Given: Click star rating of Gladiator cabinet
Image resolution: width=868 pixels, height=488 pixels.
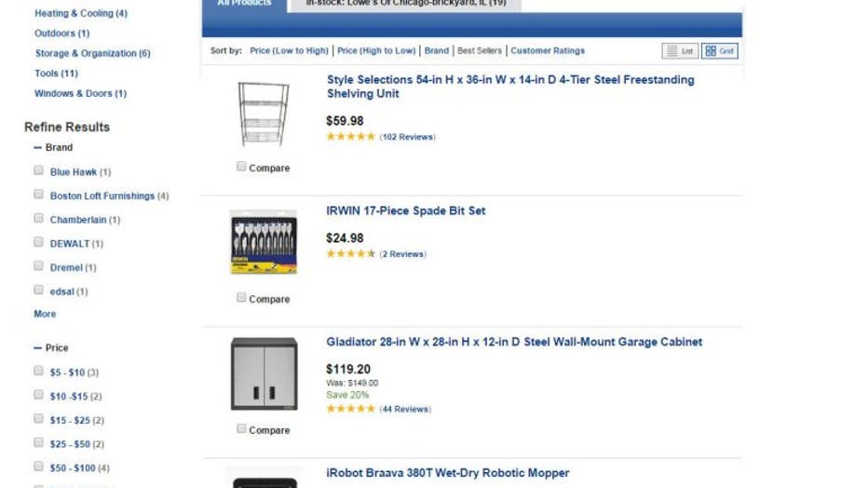Looking at the screenshot, I should click(350, 409).
